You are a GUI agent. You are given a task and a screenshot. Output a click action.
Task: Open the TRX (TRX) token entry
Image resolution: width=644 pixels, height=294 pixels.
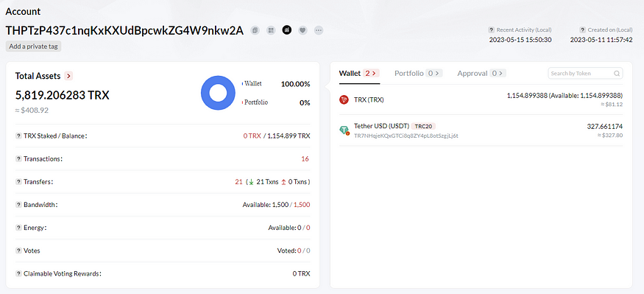pyautogui.click(x=369, y=99)
